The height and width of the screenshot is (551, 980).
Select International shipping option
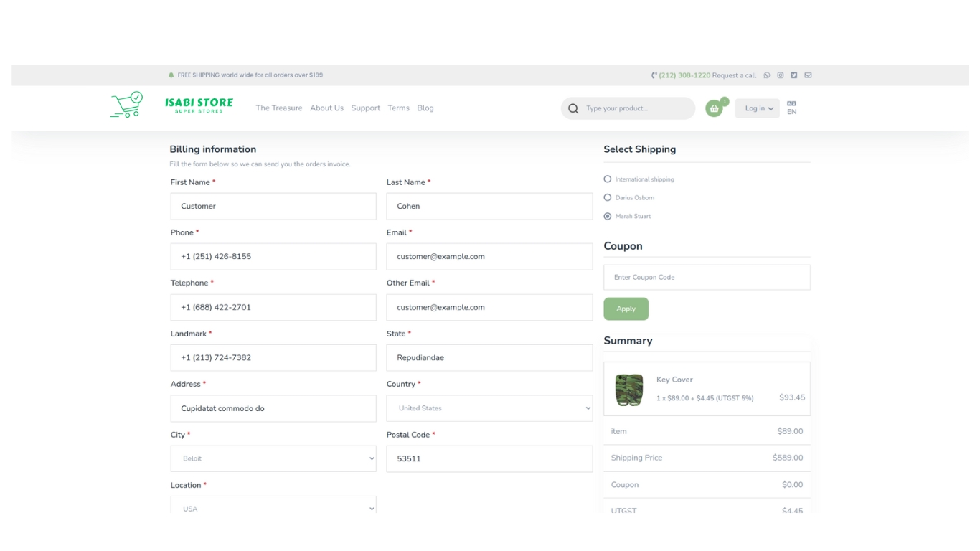(x=608, y=179)
